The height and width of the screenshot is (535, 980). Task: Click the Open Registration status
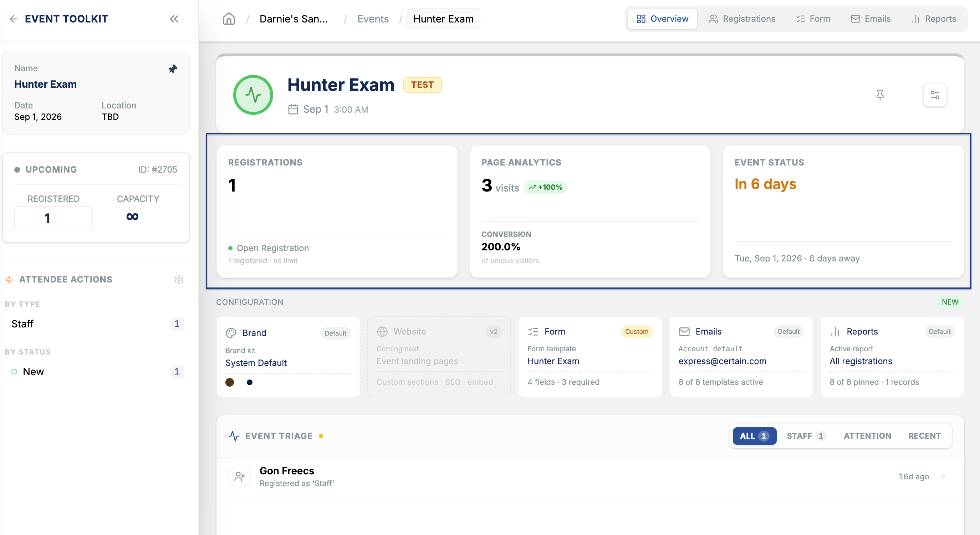[x=272, y=248]
